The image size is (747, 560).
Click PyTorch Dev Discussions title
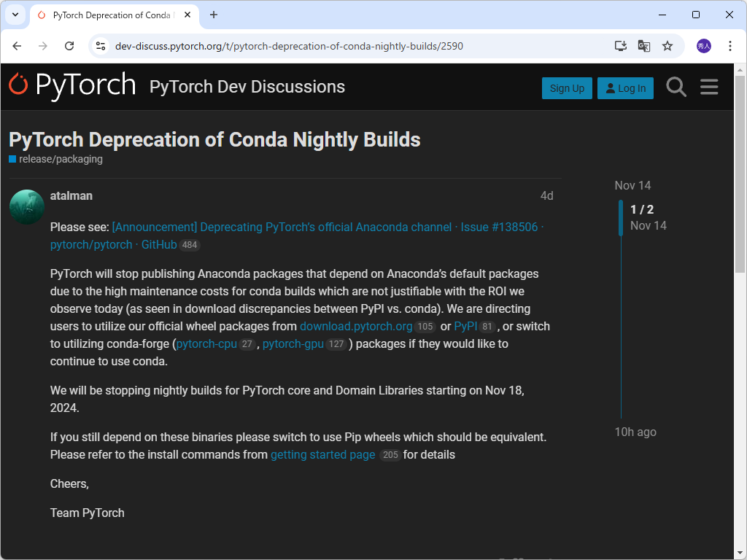coord(247,87)
